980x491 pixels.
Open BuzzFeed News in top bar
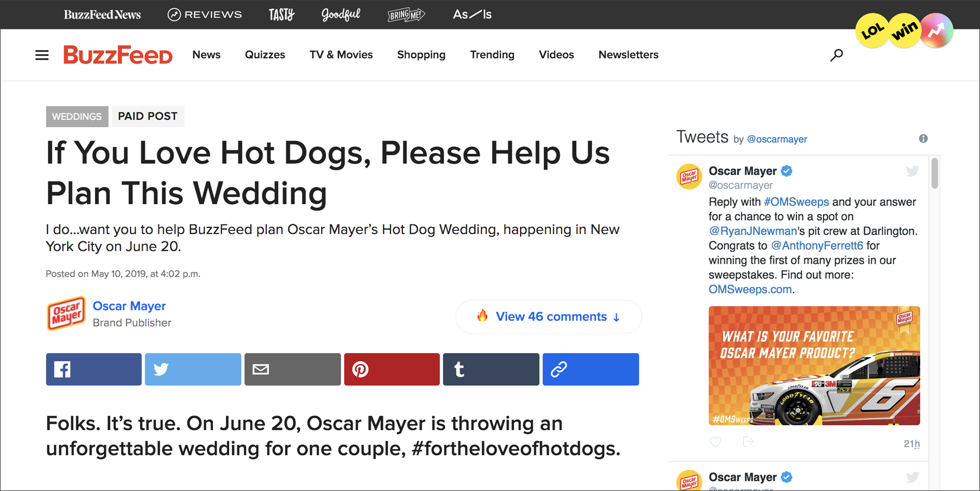tap(102, 15)
